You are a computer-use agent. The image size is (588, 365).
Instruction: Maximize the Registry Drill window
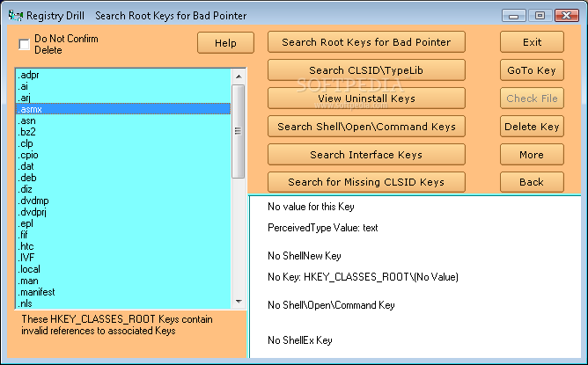(x=540, y=15)
